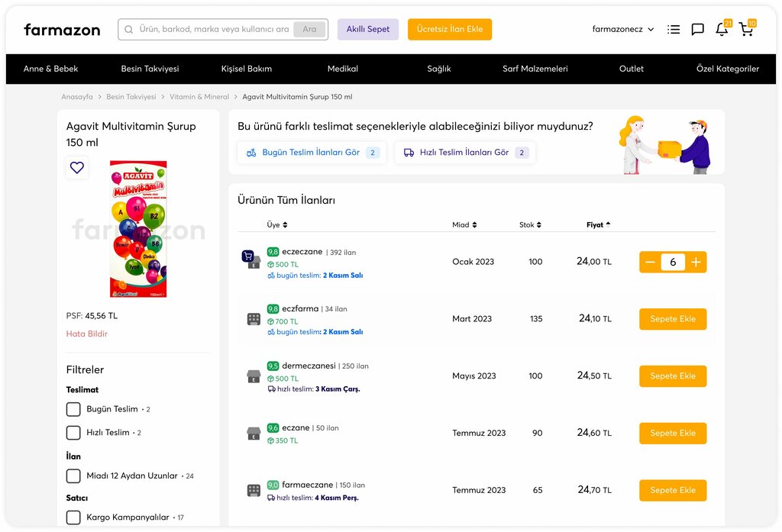Expand the farmazonecz account dropdown
This screenshot has width=782, height=532.
[623, 30]
